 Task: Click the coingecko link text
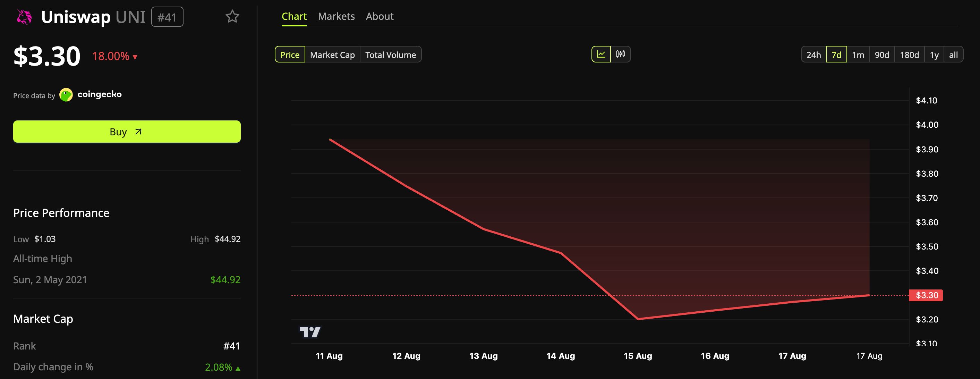[100, 94]
